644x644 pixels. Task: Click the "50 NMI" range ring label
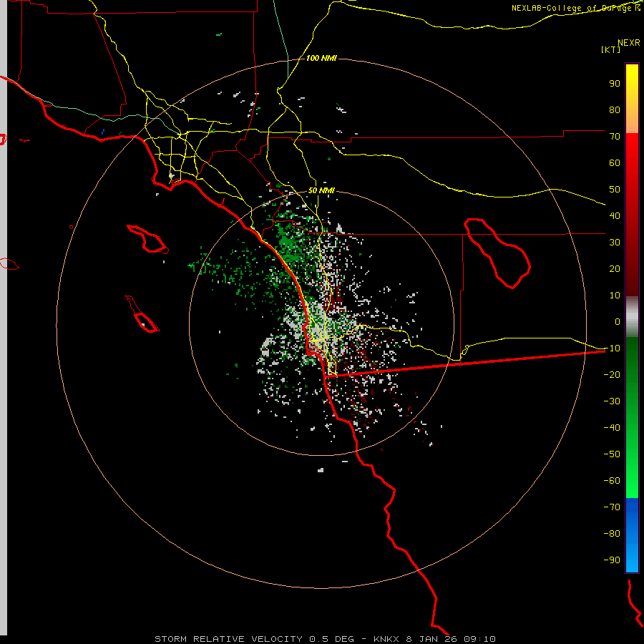[321, 190]
